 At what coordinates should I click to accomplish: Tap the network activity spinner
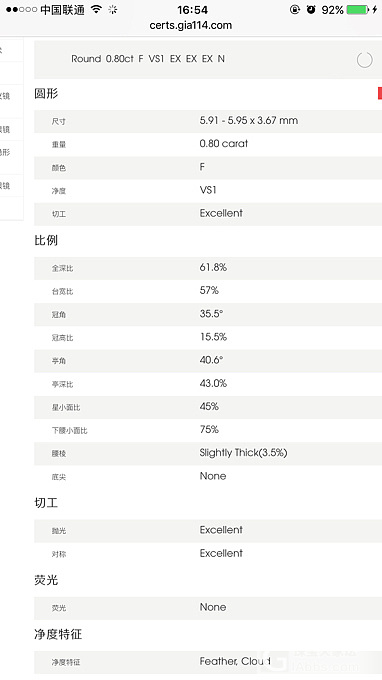pyautogui.click(x=113, y=10)
